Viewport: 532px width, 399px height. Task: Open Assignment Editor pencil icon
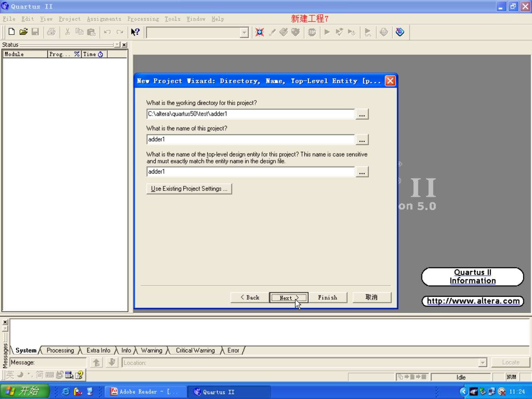272,32
